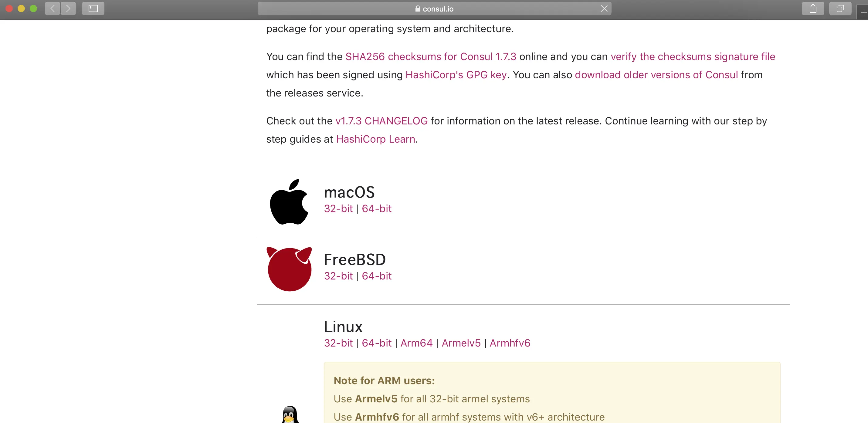The height and width of the screenshot is (423, 868).
Task: Click download older versions of Consul
Action: [656, 75]
